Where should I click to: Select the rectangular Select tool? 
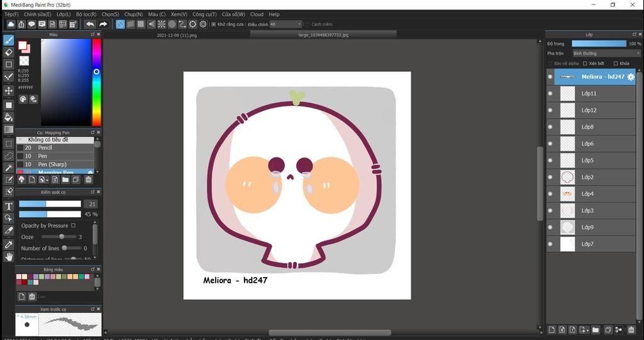(x=9, y=144)
